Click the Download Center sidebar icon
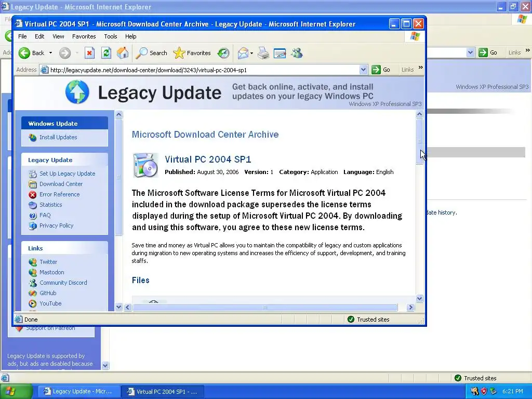The width and height of the screenshot is (532, 399). point(33,184)
